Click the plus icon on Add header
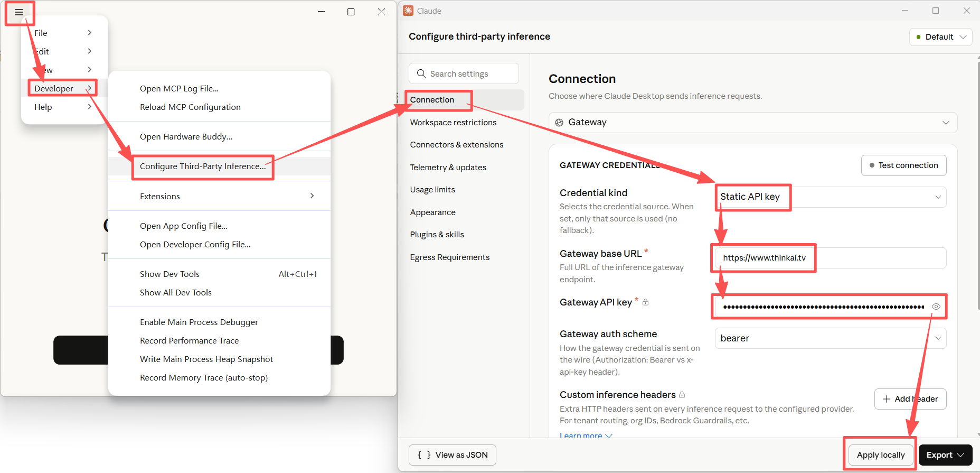This screenshot has width=980, height=473. [887, 399]
